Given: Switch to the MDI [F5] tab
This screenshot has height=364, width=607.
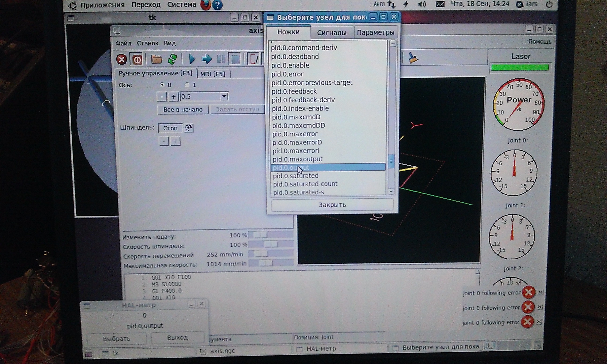Looking at the screenshot, I should [x=213, y=74].
